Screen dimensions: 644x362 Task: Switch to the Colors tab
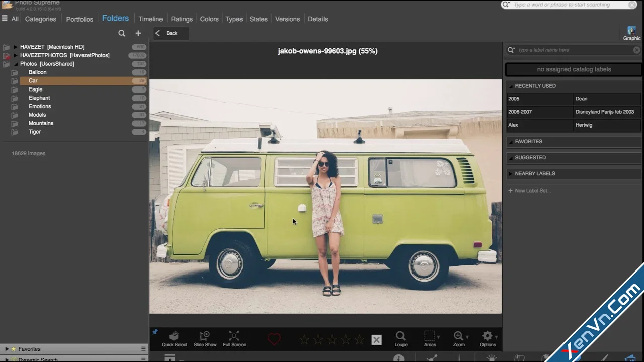click(209, 19)
